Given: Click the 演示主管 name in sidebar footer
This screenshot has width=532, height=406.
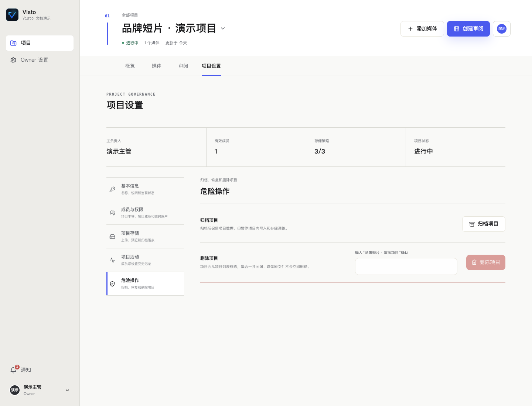Looking at the screenshot, I should click(33, 387).
